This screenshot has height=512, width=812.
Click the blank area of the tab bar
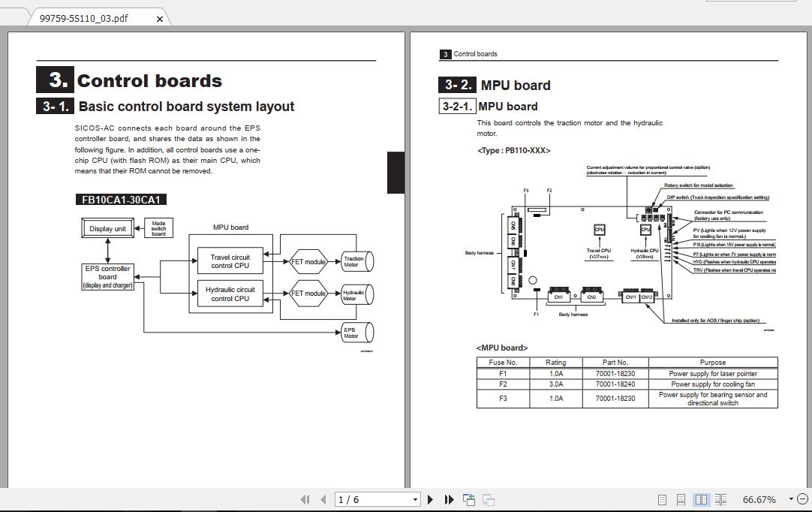(450, 15)
